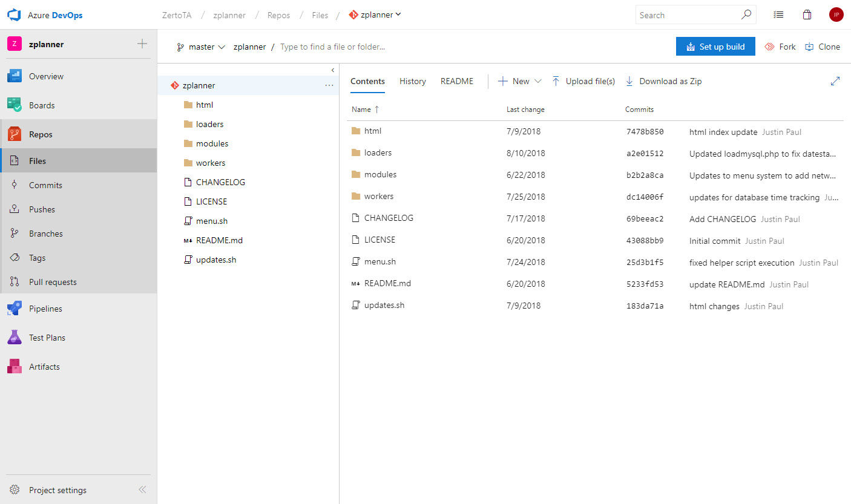Expand the modules folder in tree
This screenshot has width=851, height=504.
[205, 143]
